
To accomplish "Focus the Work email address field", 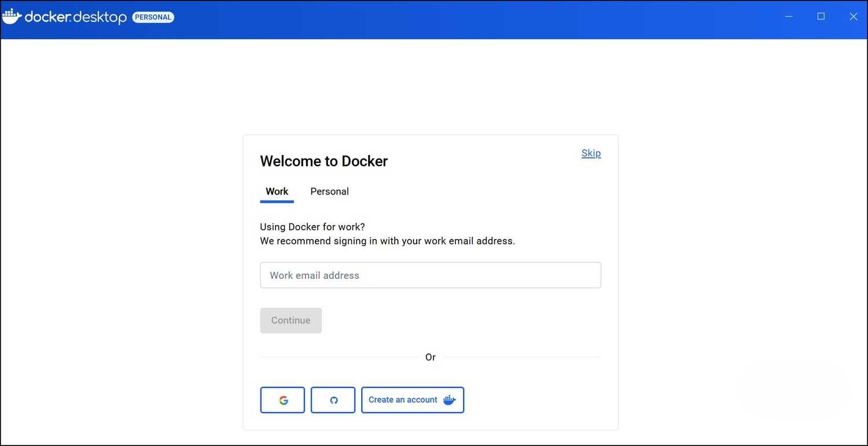I will [x=431, y=275].
